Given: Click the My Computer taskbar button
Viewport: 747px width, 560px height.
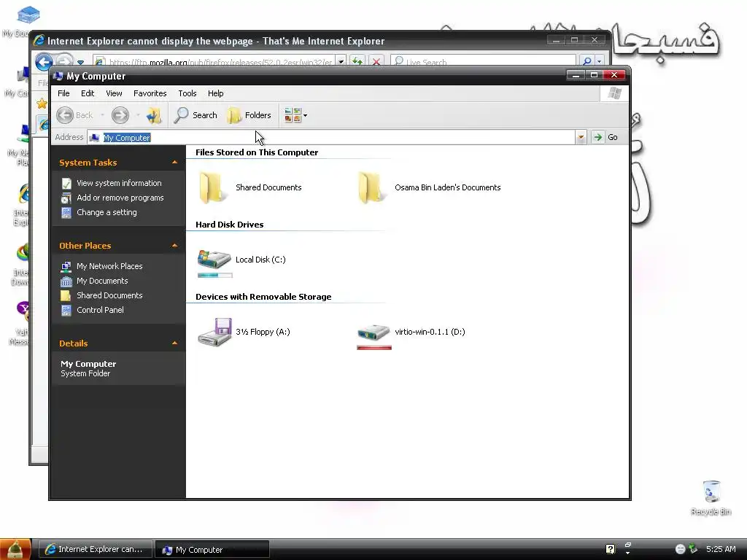Looking at the screenshot, I should [x=212, y=550].
